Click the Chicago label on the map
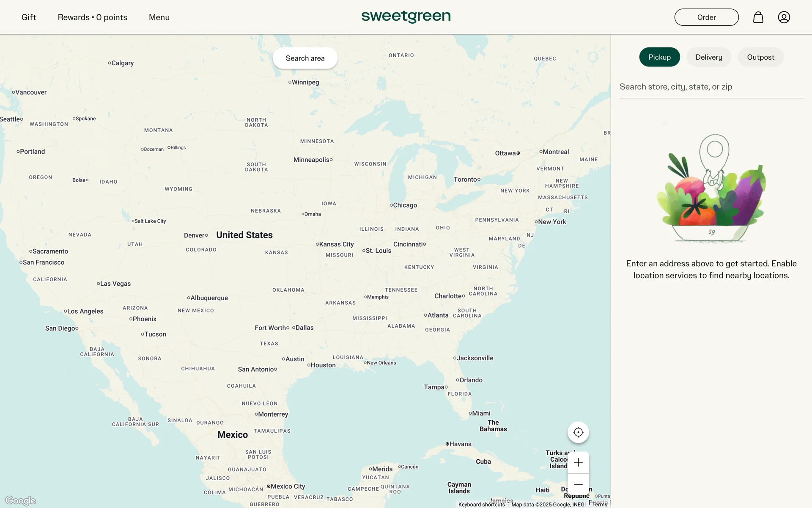The width and height of the screenshot is (812, 508). pos(404,205)
